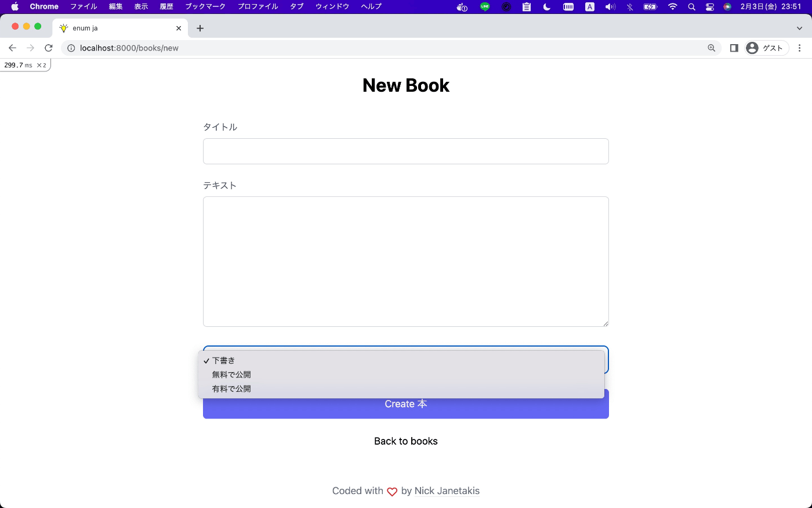Open Chrome's three-dot menu

(x=800, y=48)
